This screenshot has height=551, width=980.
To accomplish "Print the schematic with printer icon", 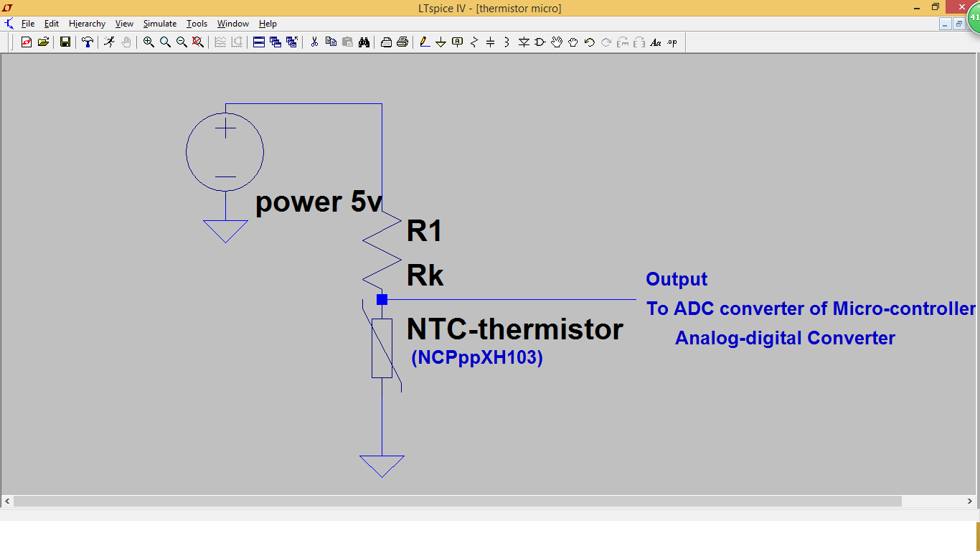I will click(x=402, y=42).
